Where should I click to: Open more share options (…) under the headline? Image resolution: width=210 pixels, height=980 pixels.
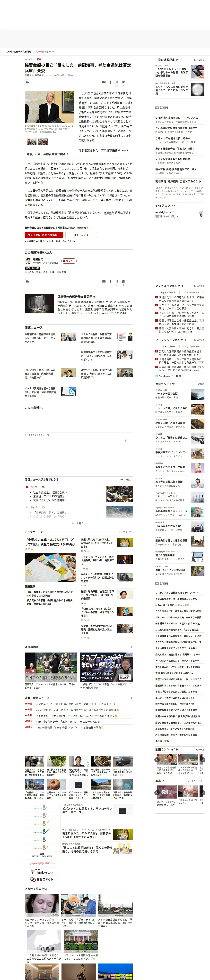(130, 82)
